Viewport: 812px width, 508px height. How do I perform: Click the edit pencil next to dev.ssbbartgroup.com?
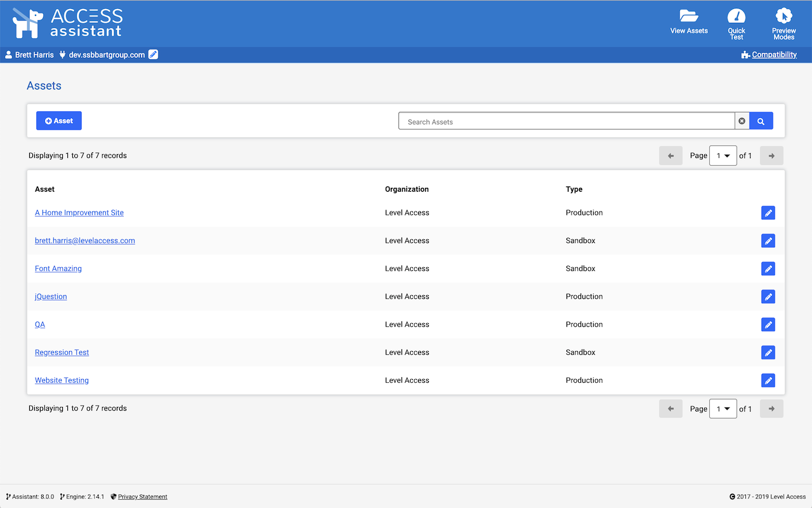(154, 55)
